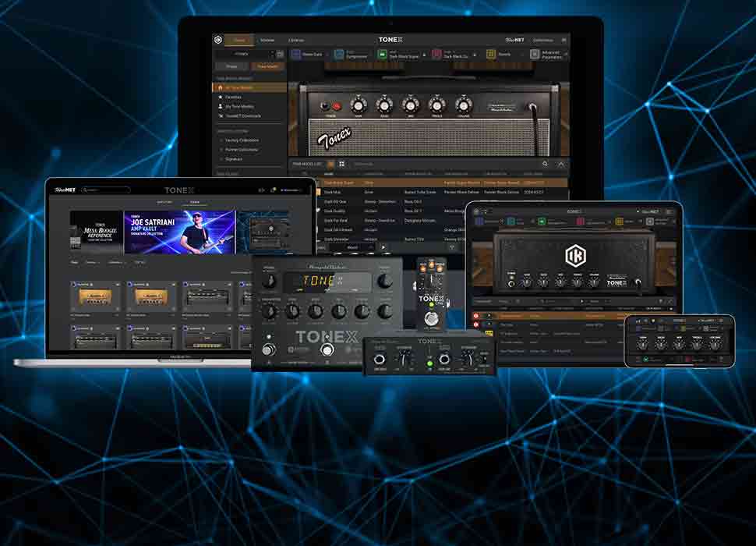This screenshot has height=546, width=756.
Task: Tap the home icon on the tablet
Action: tap(477, 211)
